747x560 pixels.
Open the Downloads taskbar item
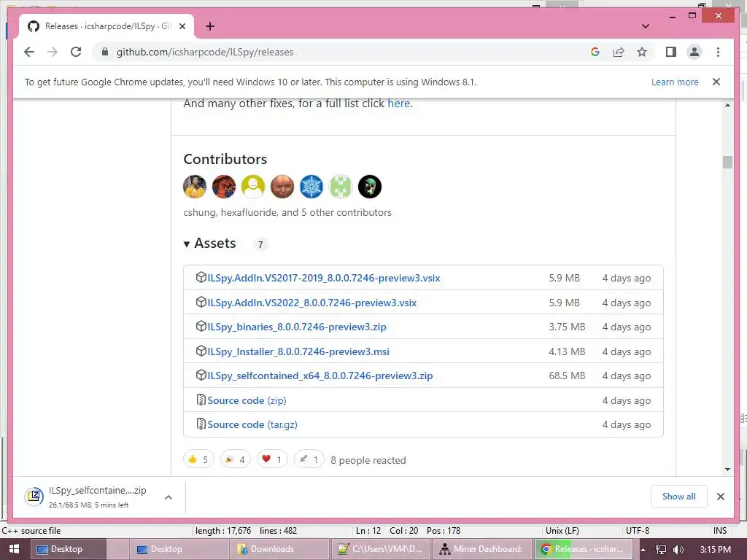pyautogui.click(x=280, y=549)
